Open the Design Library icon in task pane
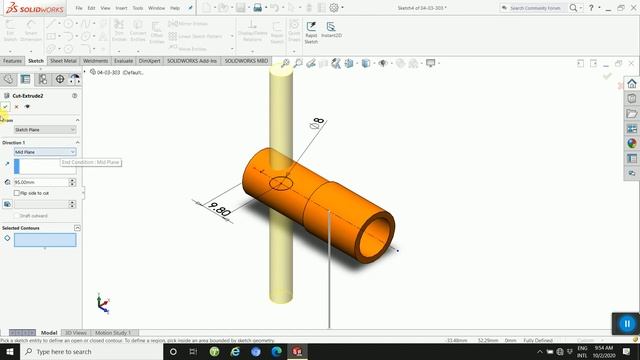Image resolution: width=640 pixels, height=360 pixels. [x=632, y=98]
